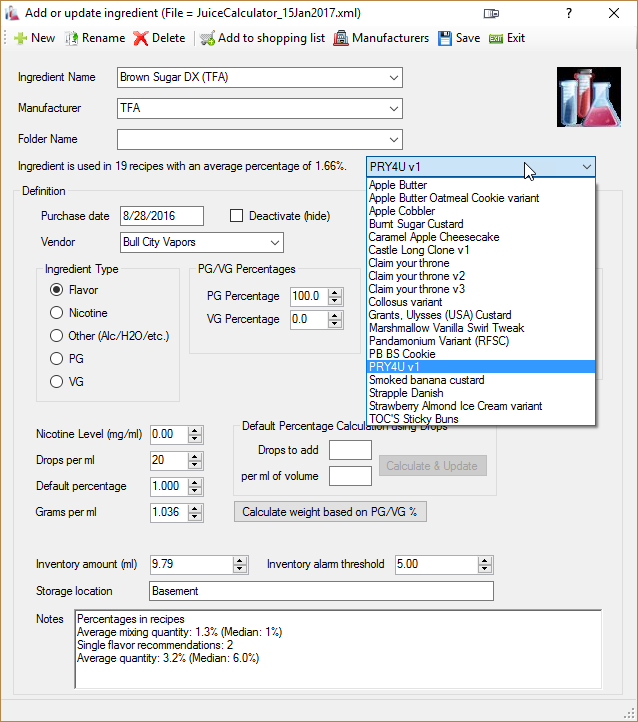
Task: Click the Rename toolbar icon
Action: click(x=73, y=39)
